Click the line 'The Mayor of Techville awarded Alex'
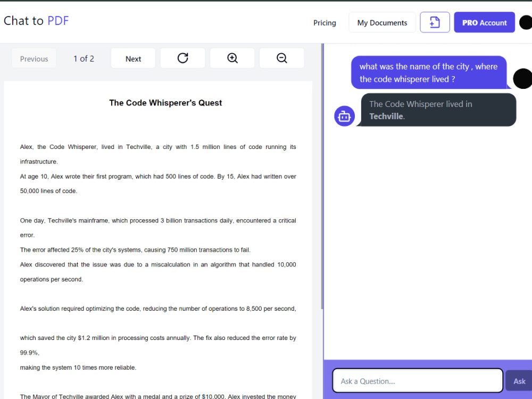Screen dimensions: 532x399 click(158, 396)
